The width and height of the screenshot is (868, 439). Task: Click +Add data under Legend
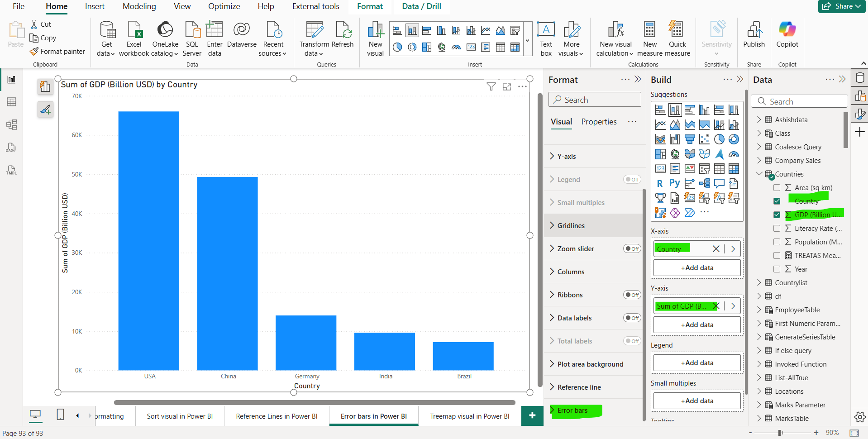697,363
